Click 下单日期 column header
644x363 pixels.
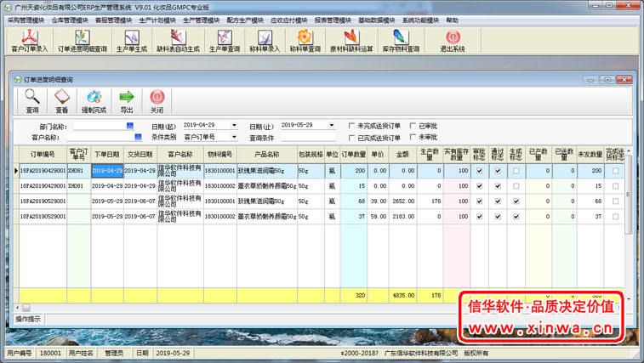[x=107, y=155]
